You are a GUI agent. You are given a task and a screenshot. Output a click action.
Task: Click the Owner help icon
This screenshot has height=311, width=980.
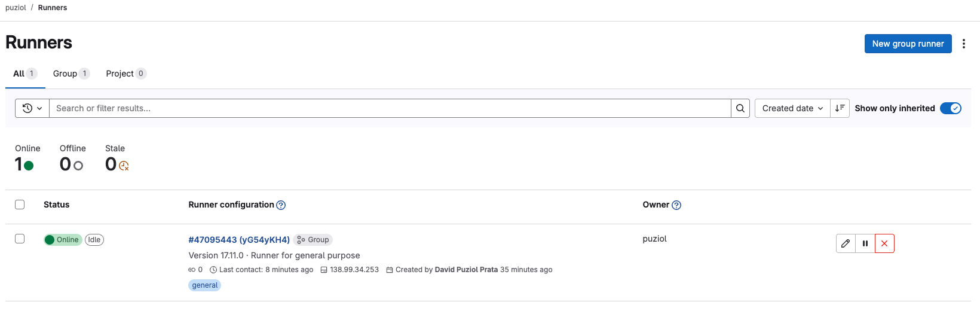coord(676,205)
